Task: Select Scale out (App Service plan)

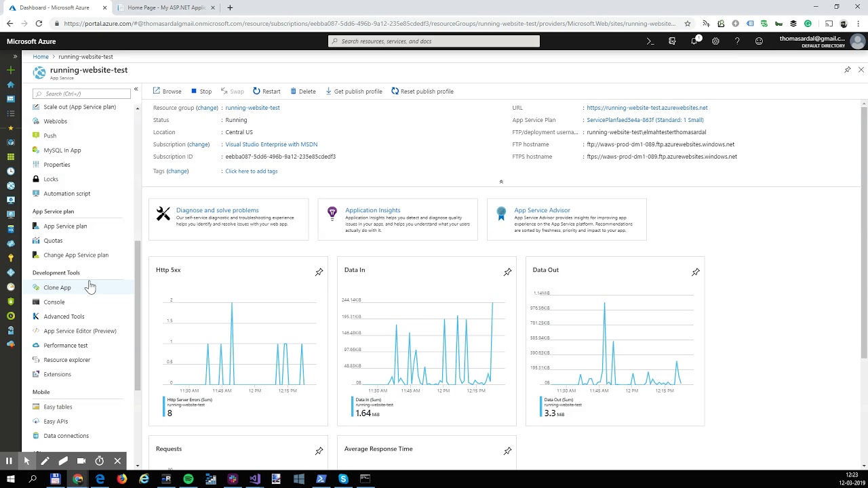Action: pyautogui.click(x=79, y=107)
